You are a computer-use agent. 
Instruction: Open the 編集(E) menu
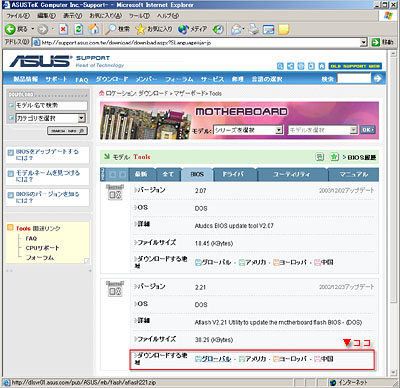click(46, 16)
